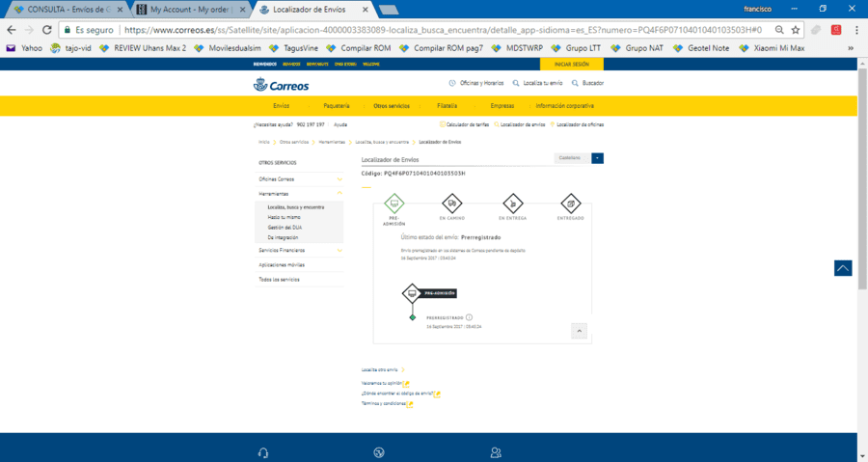This screenshot has width=868, height=462.
Task: Open the info icon next to Prerregistrado
Action: 470,317
